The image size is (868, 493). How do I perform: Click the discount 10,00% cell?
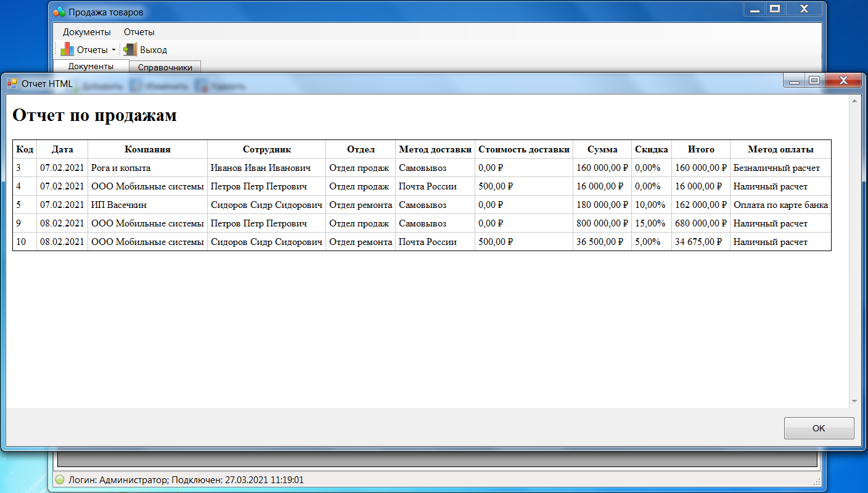pos(650,205)
